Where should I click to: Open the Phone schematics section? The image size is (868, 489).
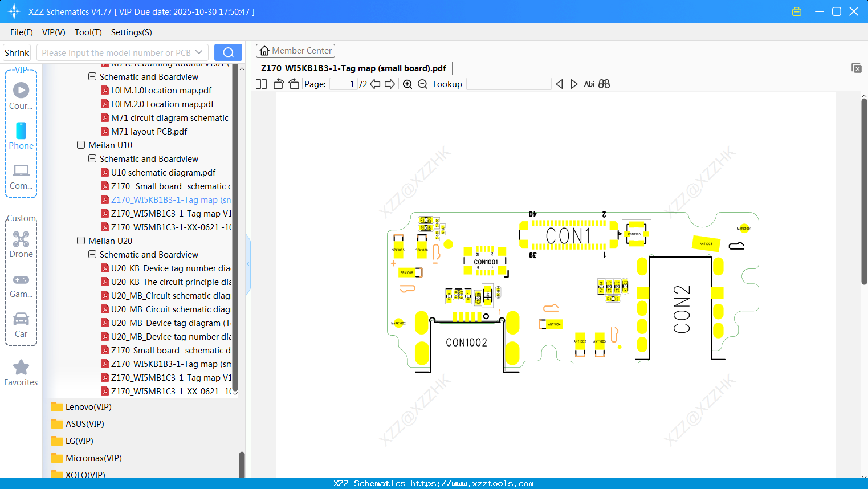pyautogui.click(x=21, y=132)
